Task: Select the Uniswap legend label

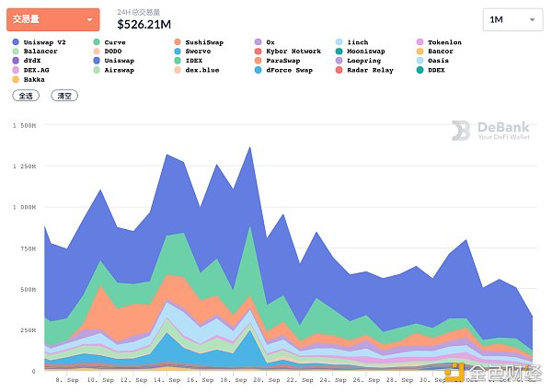Action: point(120,61)
